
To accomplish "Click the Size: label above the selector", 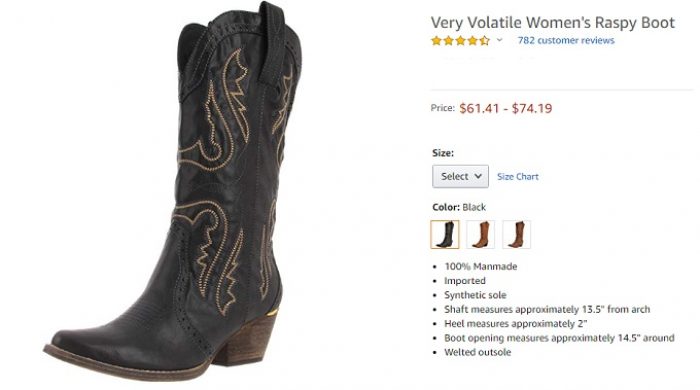I will point(443,153).
